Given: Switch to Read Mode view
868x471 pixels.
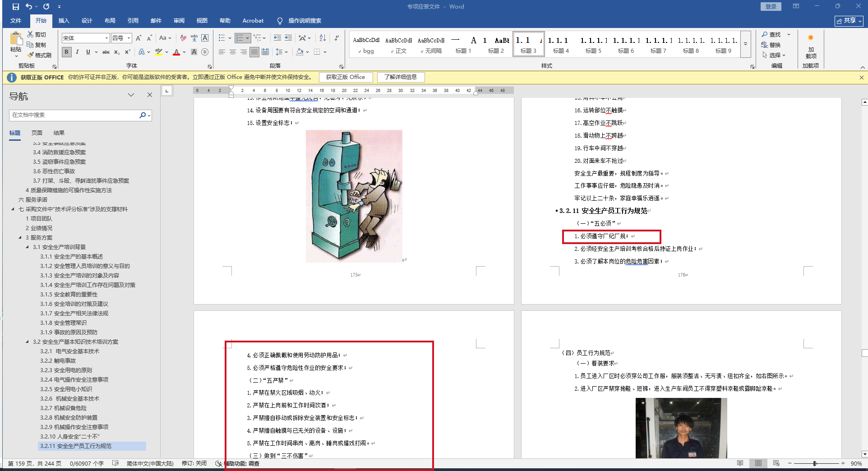Looking at the screenshot, I should [740, 463].
